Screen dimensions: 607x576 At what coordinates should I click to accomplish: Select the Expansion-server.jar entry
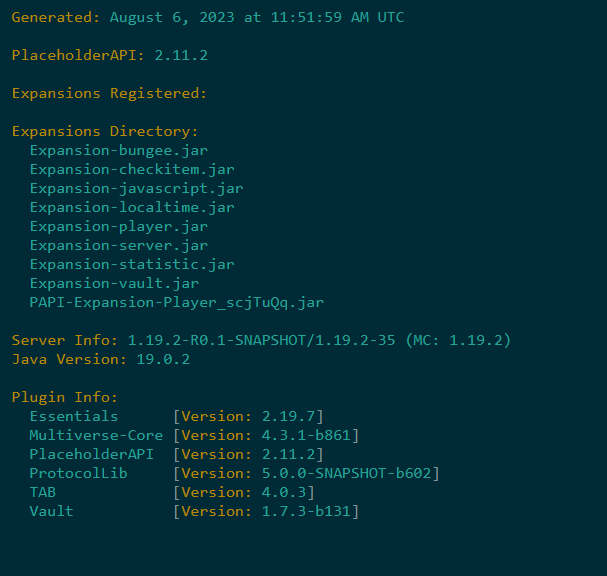click(118, 245)
